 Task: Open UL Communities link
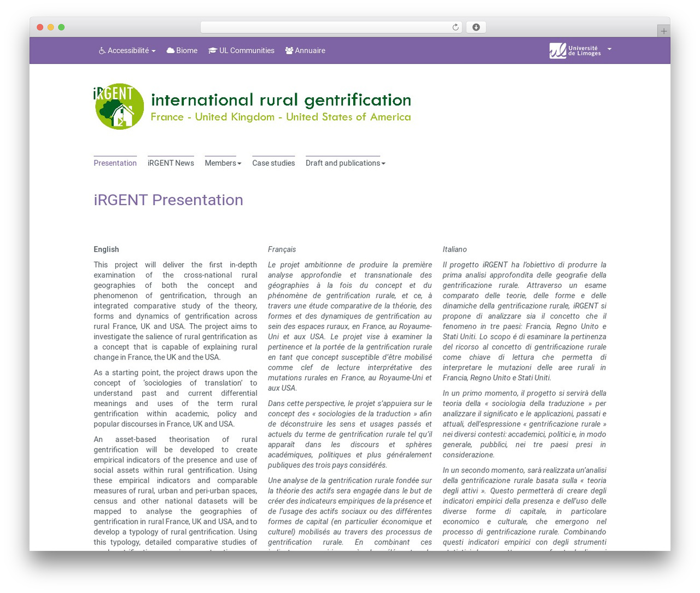241,50
